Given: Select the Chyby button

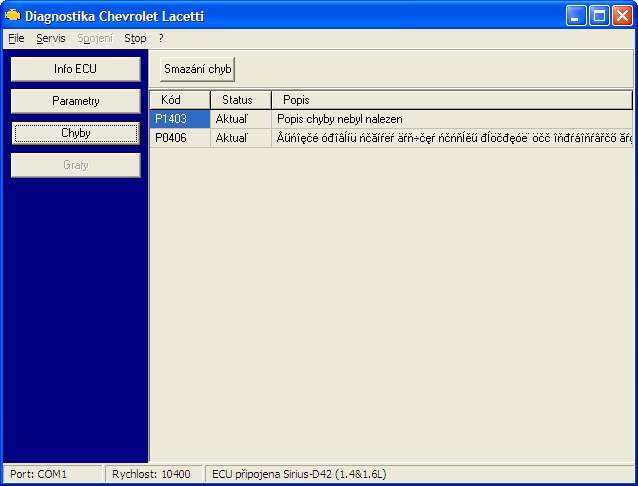Looking at the screenshot, I should 76,133.
